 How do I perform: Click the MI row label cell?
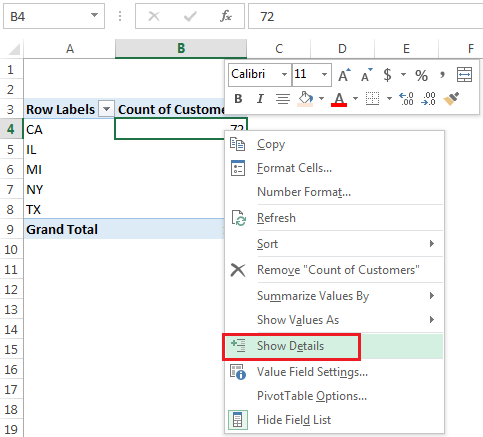pyautogui.click(x=69, y=169)
